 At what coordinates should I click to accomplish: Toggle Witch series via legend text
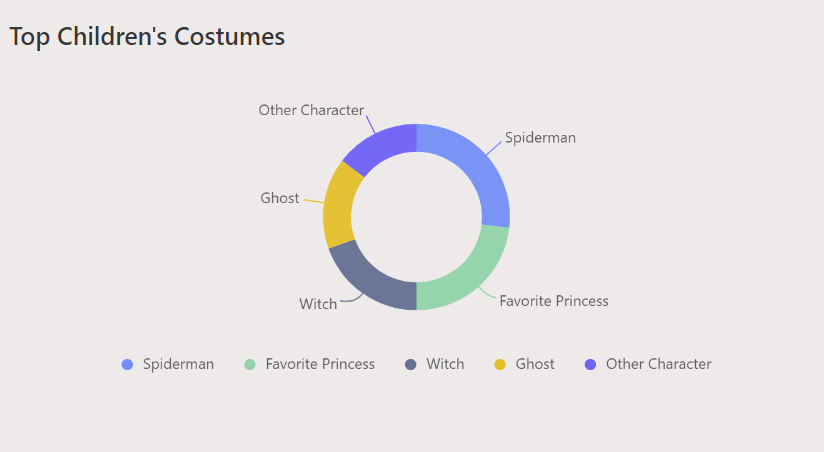pos(445,364)
